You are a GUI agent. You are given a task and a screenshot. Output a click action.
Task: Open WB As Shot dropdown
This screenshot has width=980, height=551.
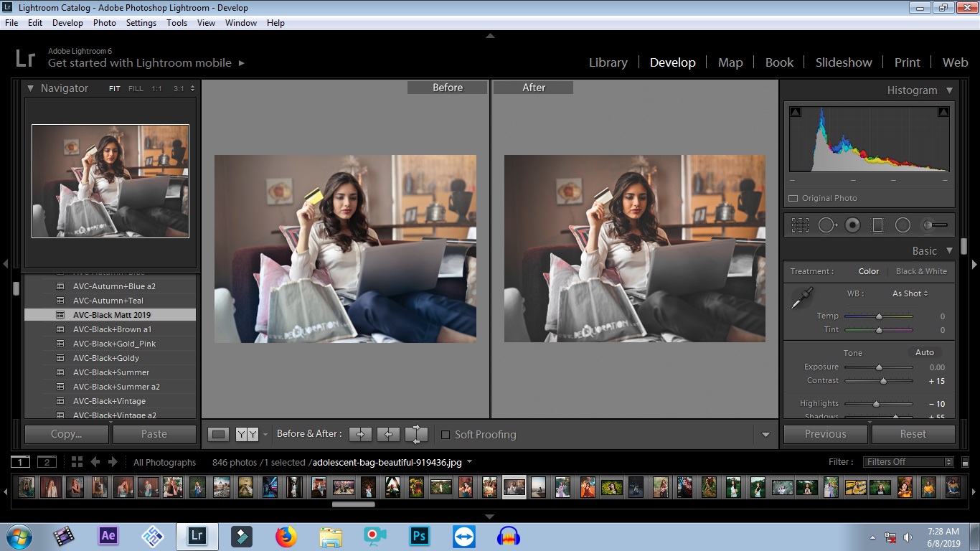point(910,293)
